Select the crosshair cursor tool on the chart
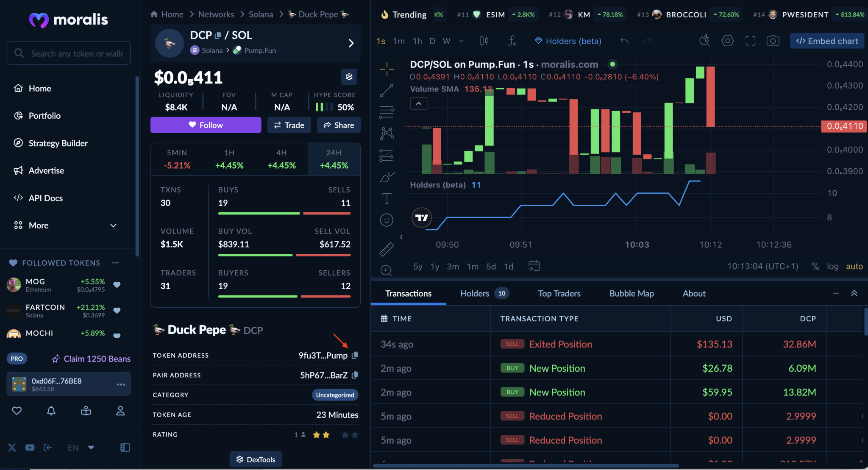Image resolution: width=868 pixels, height=470 pixels. click(386, 69)
